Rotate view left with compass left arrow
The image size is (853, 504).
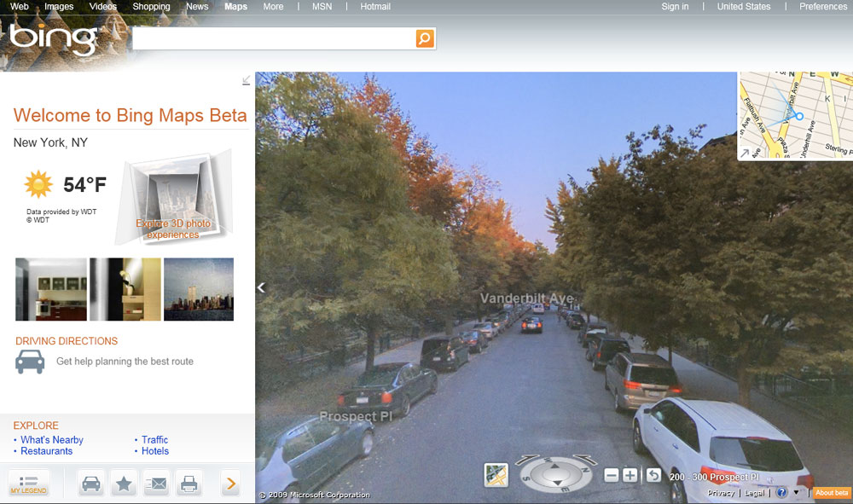pyautogui.click(x=526, y=460)
